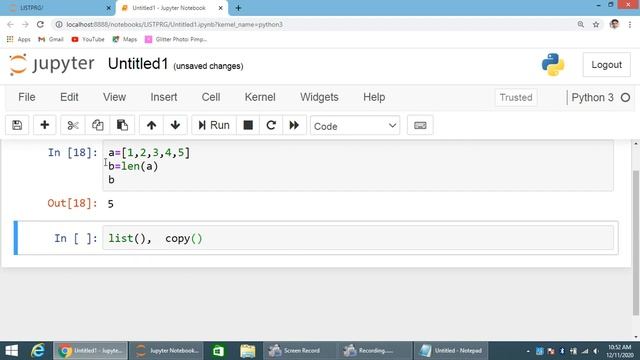This screenshot has height=360, width=640.
Task: Switch to the Jupyter Notebook taskbar window
Action: point(166,351)
